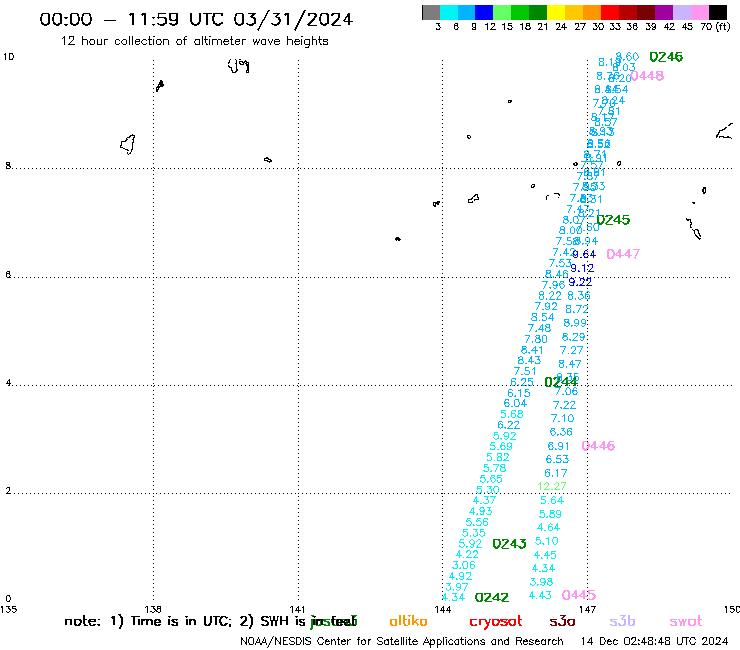Image resolution: width=740 pixels, height=650 pixels.
Task: Click the title '00:00 – 11:59 UTC 03/31/2024'
Action: [196, 19]
